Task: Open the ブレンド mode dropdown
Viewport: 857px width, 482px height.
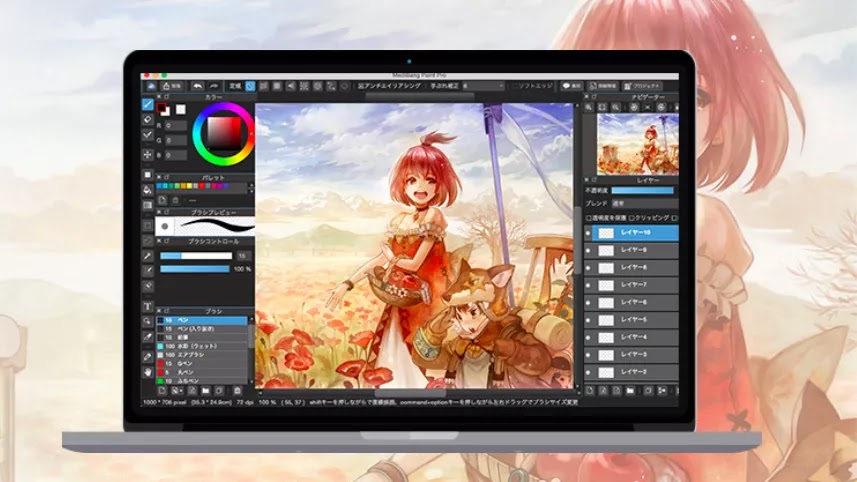Action: [644, 203]
